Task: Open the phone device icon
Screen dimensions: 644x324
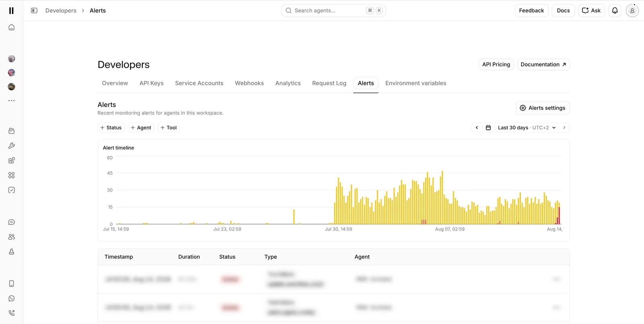Action: click(12, 284)
